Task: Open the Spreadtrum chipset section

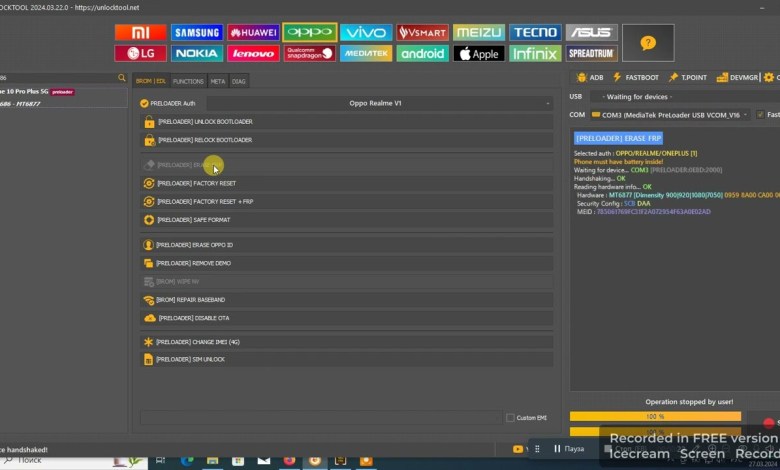Action: 591,53
